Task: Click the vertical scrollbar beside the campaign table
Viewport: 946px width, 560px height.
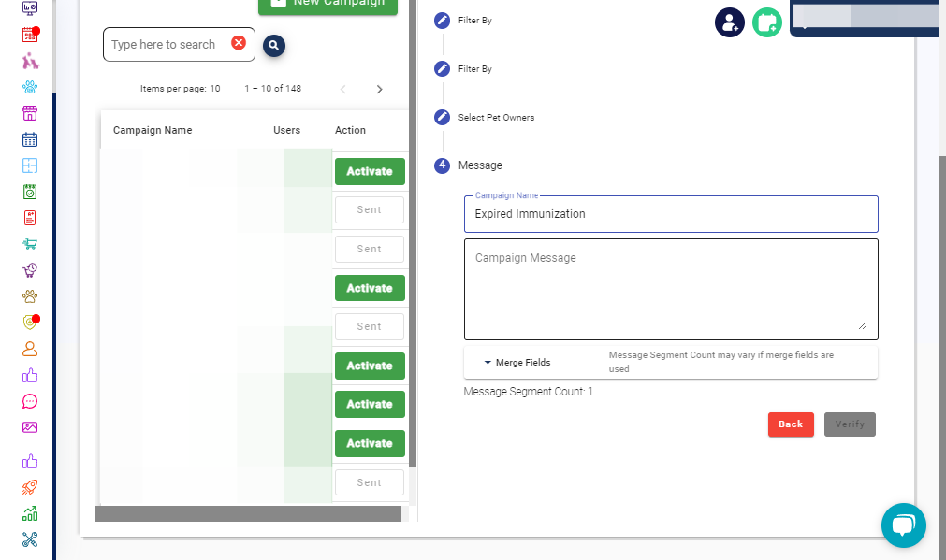Action: (x=413, y=234)
